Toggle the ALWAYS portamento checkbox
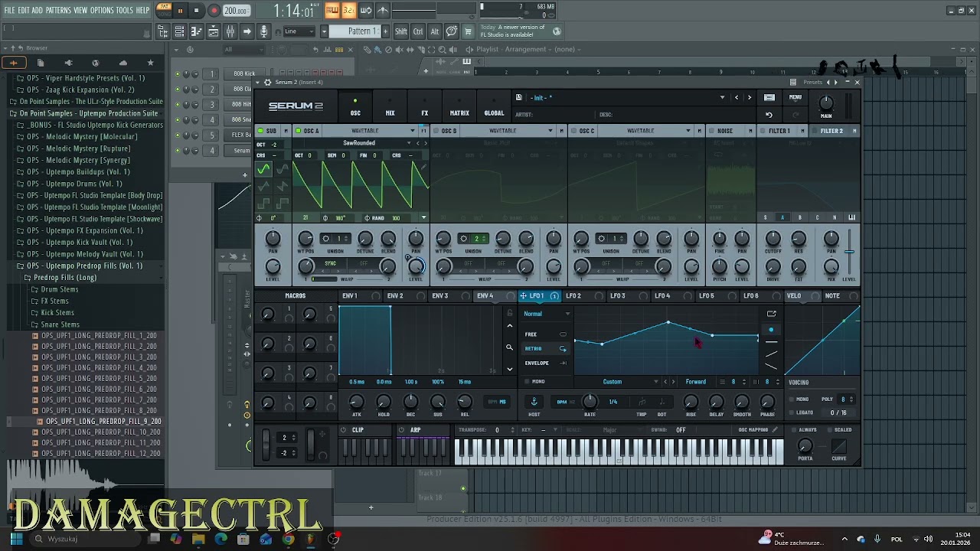Screen dimensions: 980x551 793,430
